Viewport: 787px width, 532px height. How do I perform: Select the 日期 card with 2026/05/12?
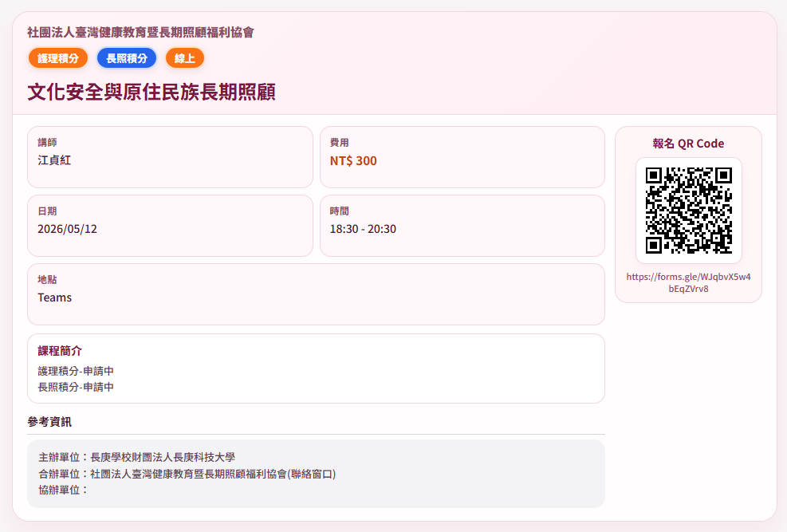170,226
